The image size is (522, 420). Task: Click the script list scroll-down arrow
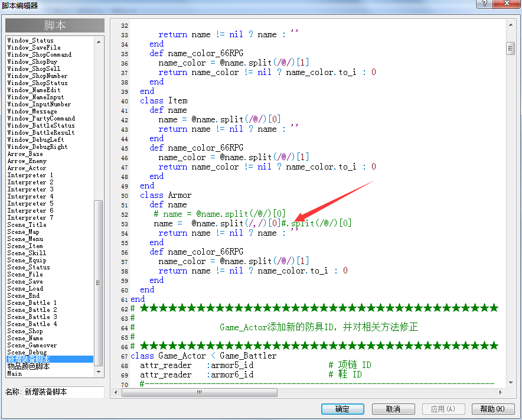[99, 372]
